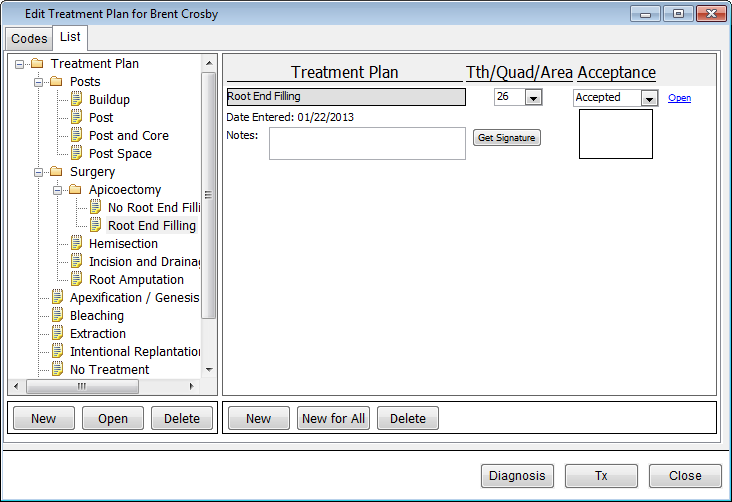Click the Surgery folder icon
The height and width of the screenshot is (502, 732).
pos(57,172)
